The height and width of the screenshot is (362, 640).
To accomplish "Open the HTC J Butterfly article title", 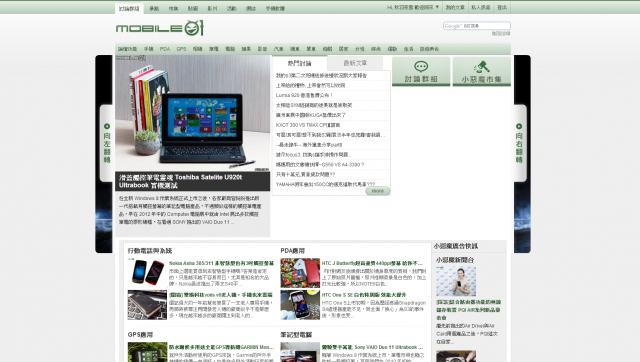I will click(372, 264).
